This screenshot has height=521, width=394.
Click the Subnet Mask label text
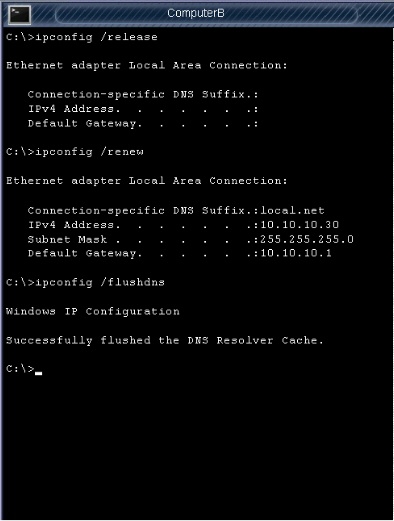point(67,239)
